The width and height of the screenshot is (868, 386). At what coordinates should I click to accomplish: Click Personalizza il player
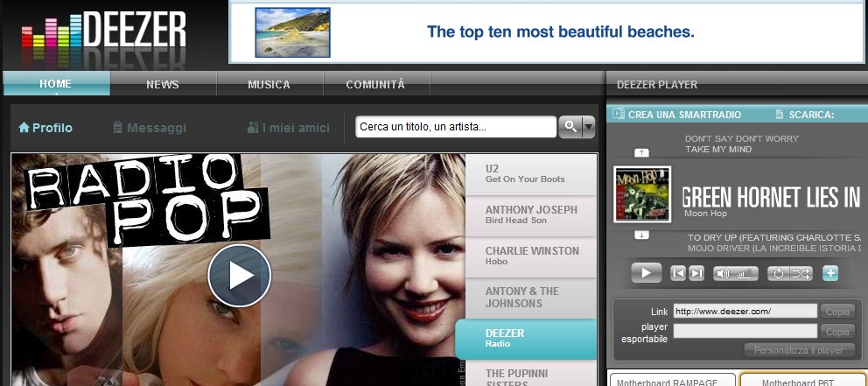799,351
